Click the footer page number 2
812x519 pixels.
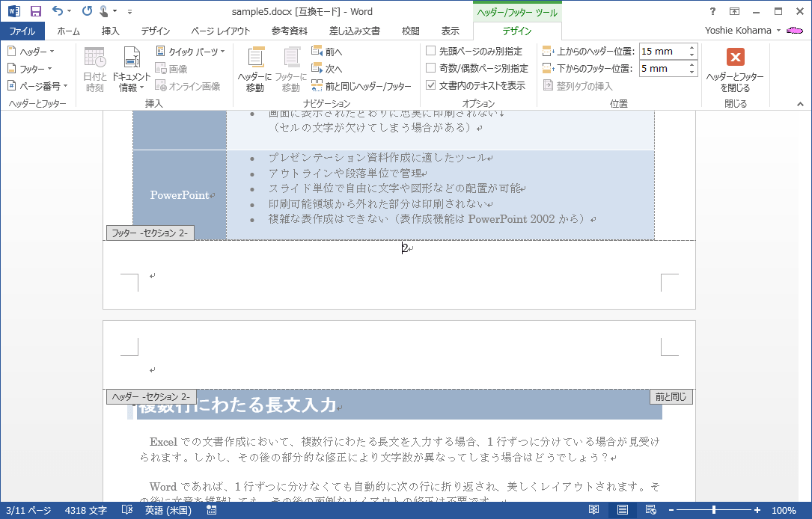click(405, 248)
